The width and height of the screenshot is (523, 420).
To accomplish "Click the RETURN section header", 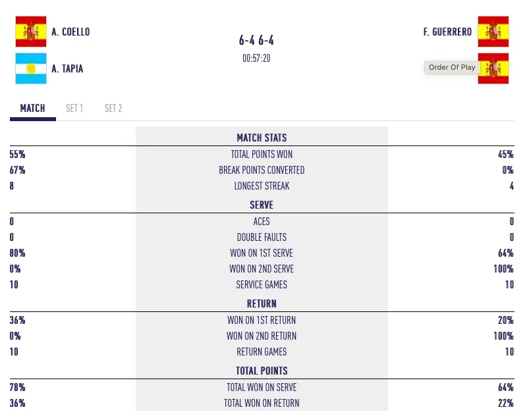I will pyautogui.click(x=261, y=303).
